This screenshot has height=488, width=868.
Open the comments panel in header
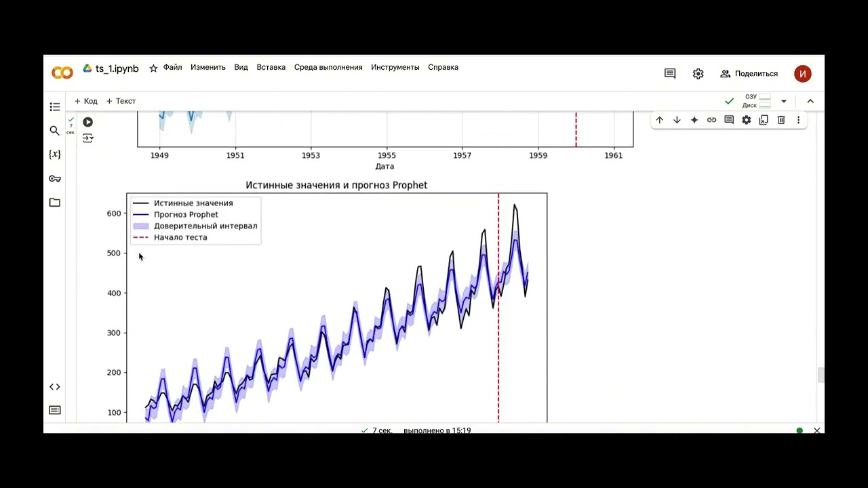click(x=670, y=74)
